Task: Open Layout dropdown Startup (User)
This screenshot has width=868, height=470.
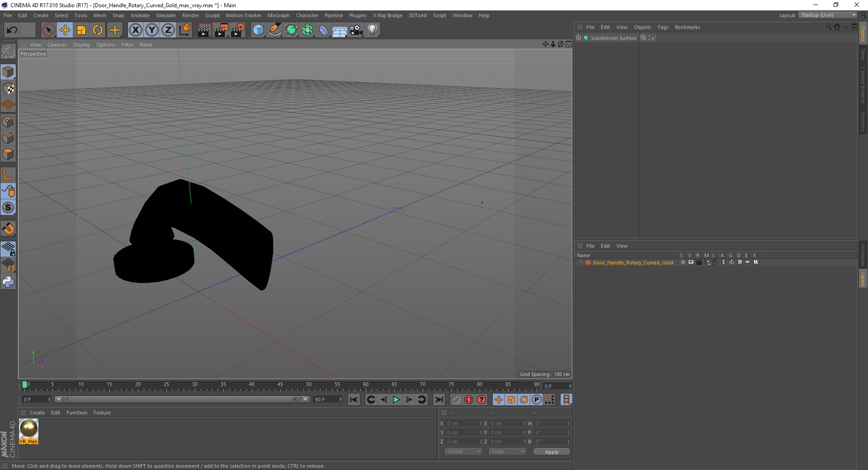Action: tap(828, 15)
